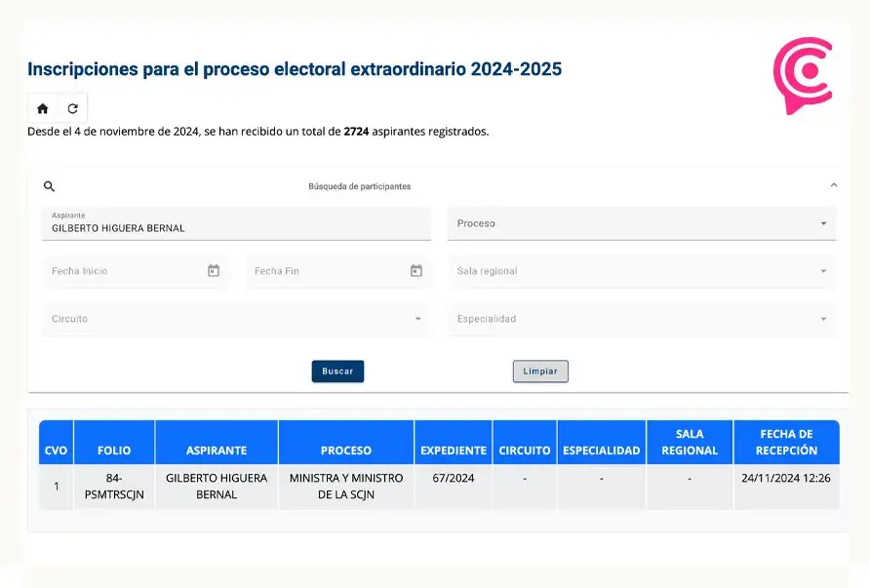Sort by the FECHA DE RECEPCIÓN header
The height and width of the screenshot is (588, 870).
786,442
